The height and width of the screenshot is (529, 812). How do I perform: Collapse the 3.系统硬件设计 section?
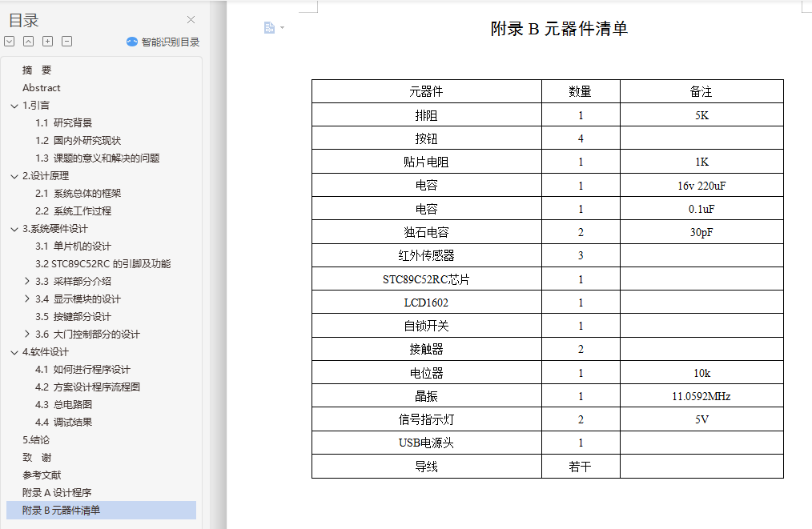pyautogui.click(x=14, y=229)
